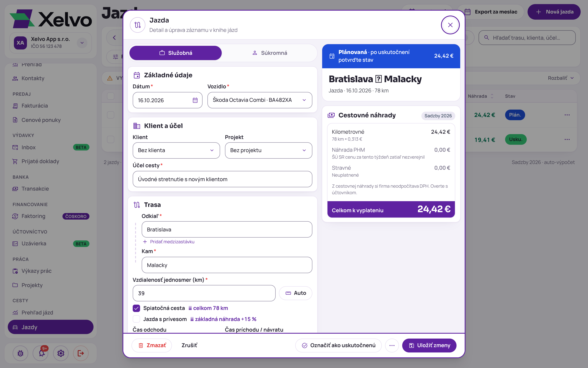The image size is (588, 368).
Task: Open Kontakty in sidebar menu
Action: pos(51,78)
